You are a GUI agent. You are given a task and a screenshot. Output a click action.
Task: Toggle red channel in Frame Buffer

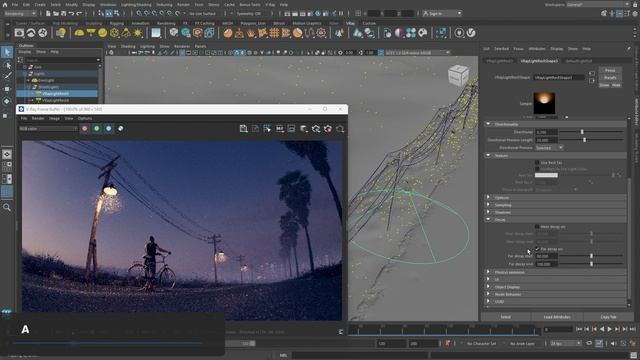tap(84, 129)
